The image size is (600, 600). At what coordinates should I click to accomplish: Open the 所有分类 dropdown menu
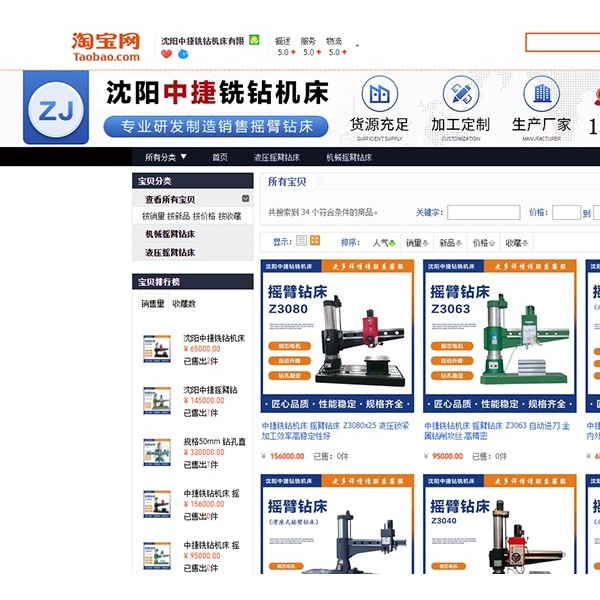pyautogui.click(x=166, y=157)
